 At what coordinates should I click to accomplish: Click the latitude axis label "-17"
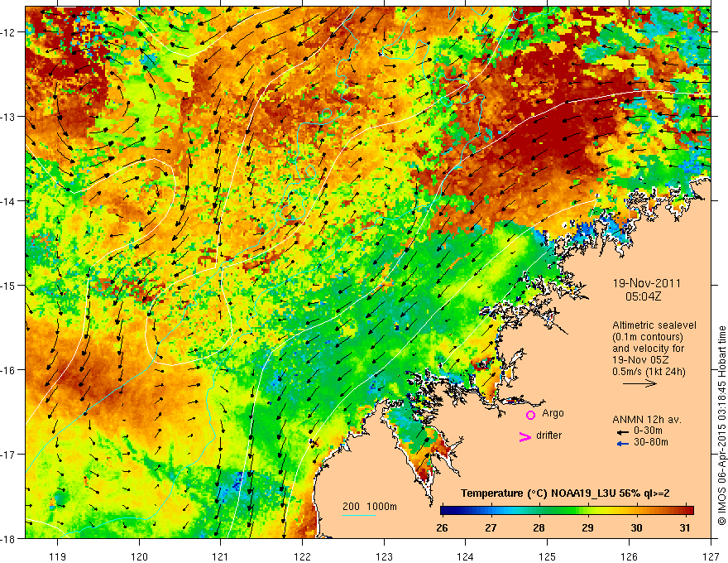pyautogui.click(x=8, y=455)
